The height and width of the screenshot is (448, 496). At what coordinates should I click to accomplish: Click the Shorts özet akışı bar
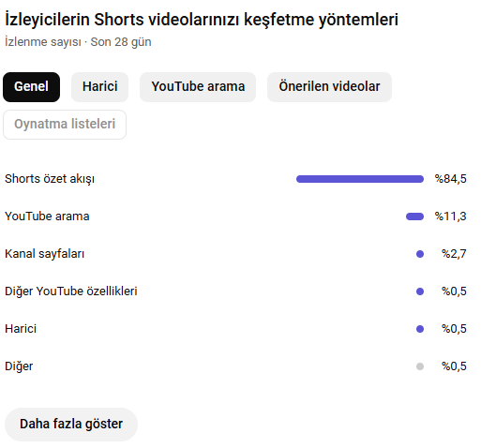360,179
